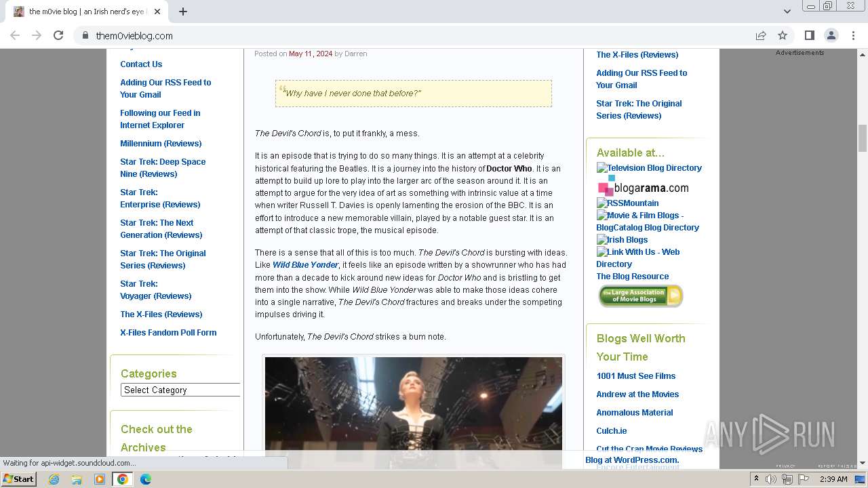Image resolution: width=868 pixels, height=488 pixels.
Task: Open Culch.ie blog link
Action: [x=612, y=431]
